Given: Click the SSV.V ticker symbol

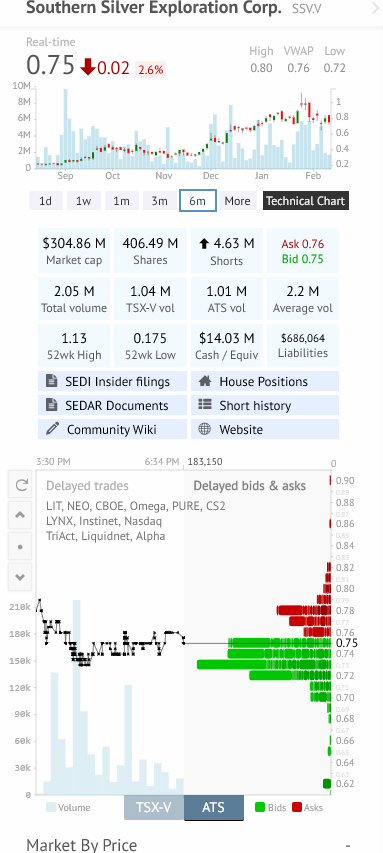Looking at the screenshot, I should (306, 8).
